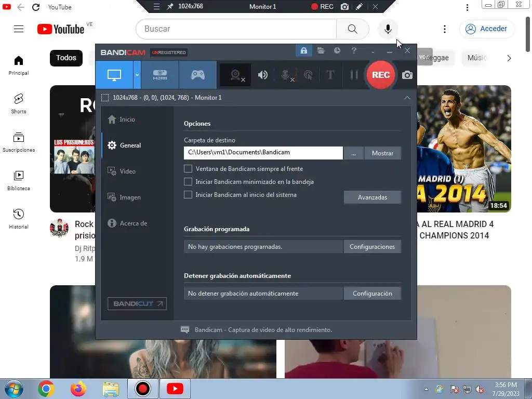Open the Avanzadas options button
The width and height of the screenshot is (532, 399).
click(372, 197)
